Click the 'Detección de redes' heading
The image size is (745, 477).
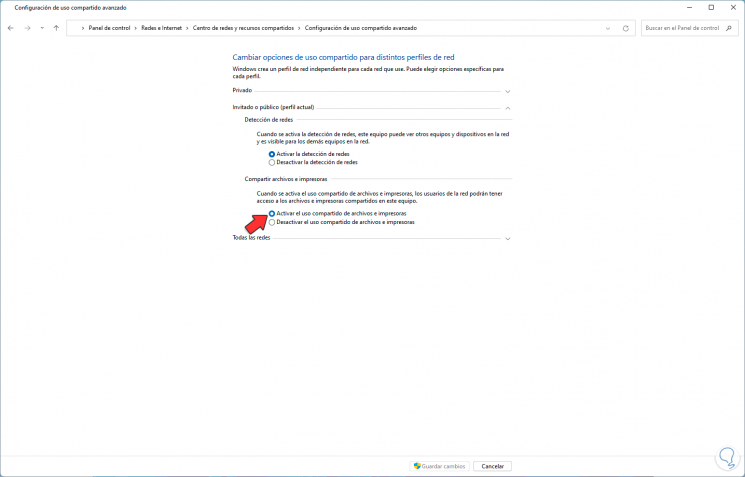[269, 120]
